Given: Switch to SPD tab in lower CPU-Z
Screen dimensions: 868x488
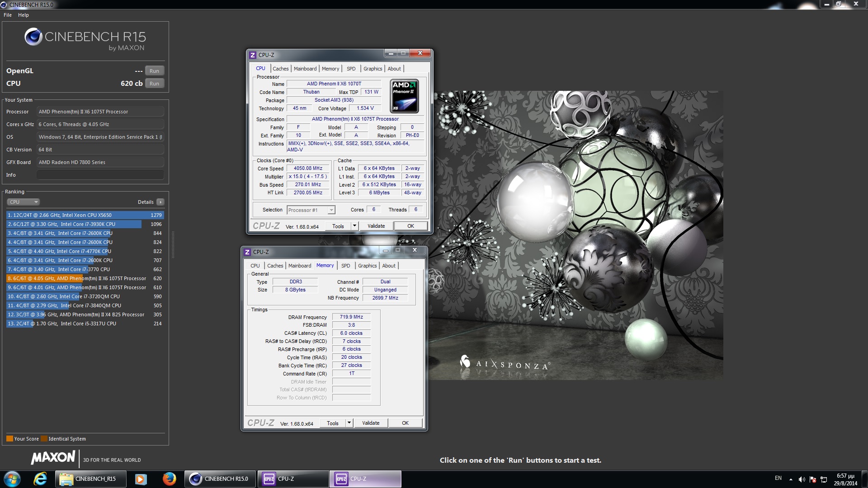Looking at the screenshot, I should (x=346, y=266).
